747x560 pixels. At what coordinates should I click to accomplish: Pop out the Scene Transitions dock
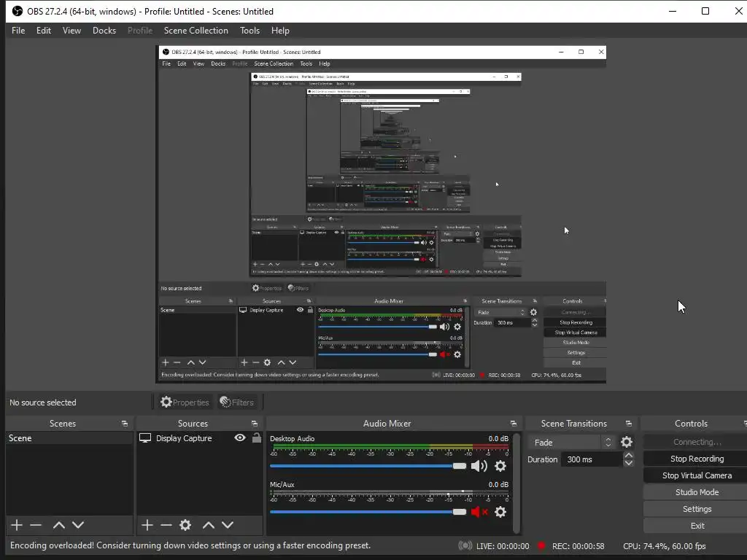pos(629,424)
